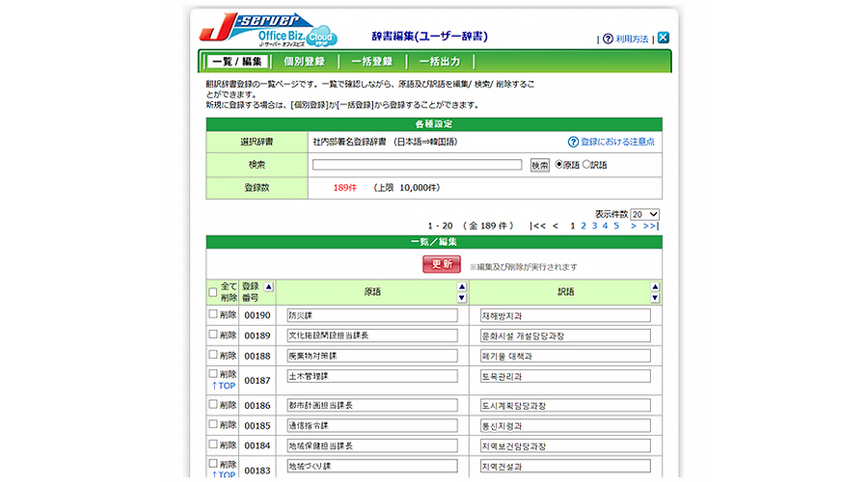Screen dimensions: 868x482
Task: Click registration number 00186
Action: click(x=258, y=406)
